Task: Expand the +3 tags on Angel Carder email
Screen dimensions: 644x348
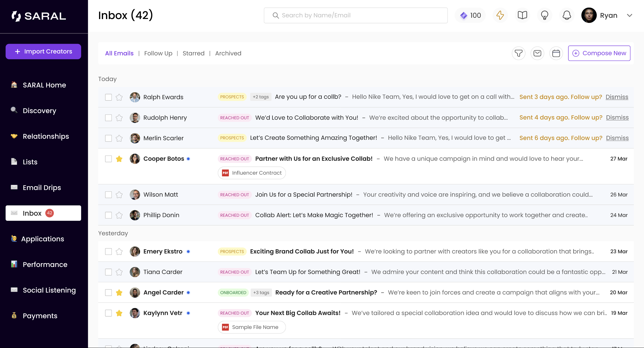Action: [261, 292]
